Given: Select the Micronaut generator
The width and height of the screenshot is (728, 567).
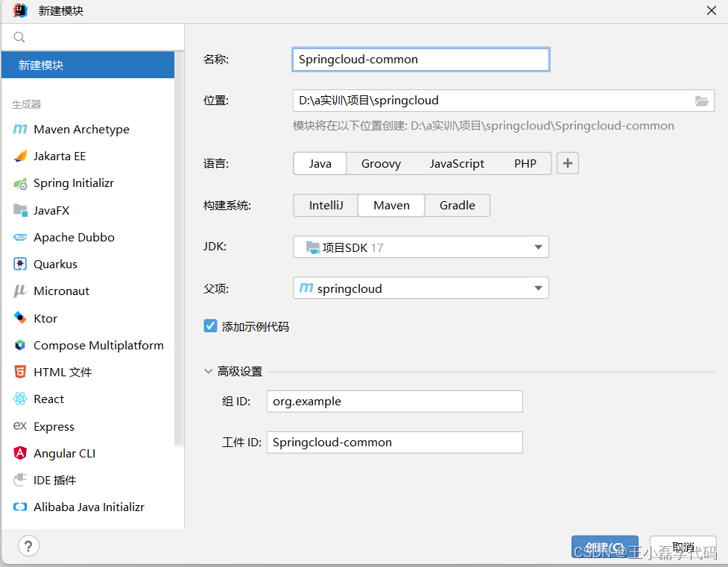Looking at the screenshot, I should tap(63, 291).
